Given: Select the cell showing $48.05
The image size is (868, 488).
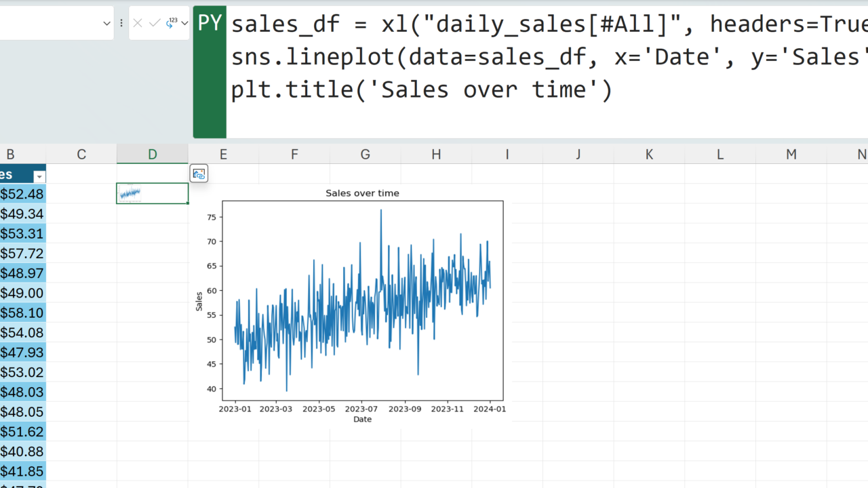Looking at the screenshot, I should 22,411.
